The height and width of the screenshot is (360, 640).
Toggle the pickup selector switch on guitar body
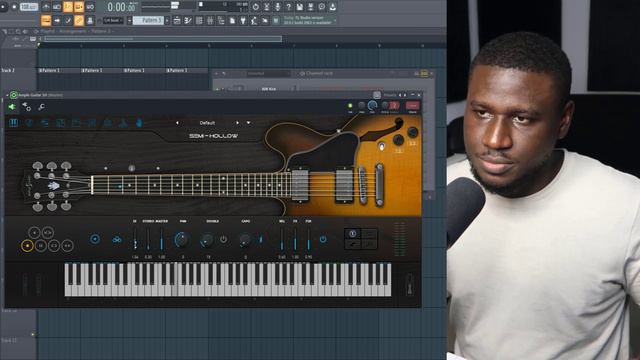(x=381, y=146)
